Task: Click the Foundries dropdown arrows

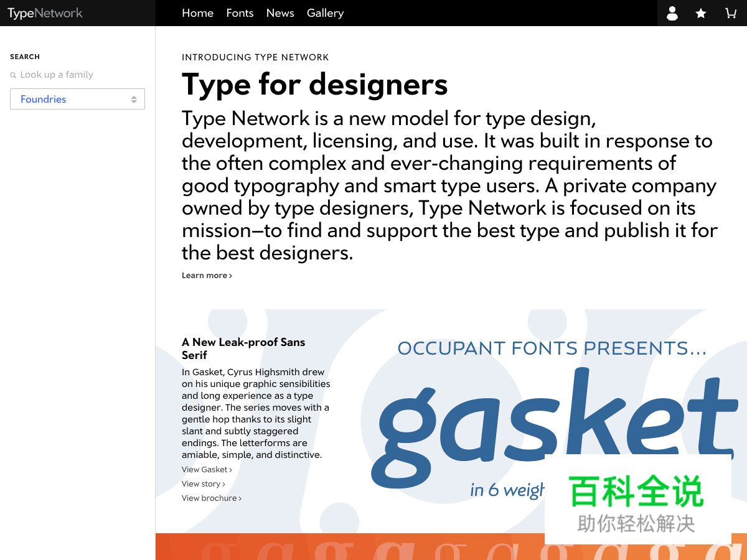Action: (134, 100)
